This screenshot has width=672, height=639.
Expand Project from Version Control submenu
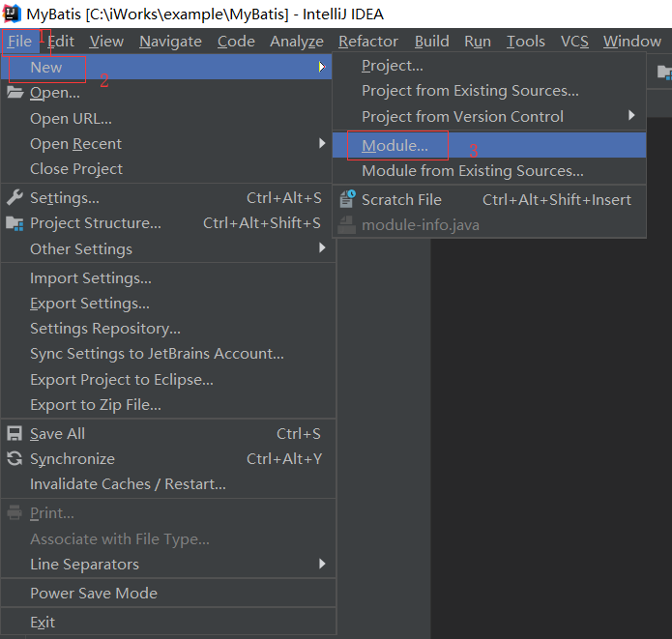point(462,116)
